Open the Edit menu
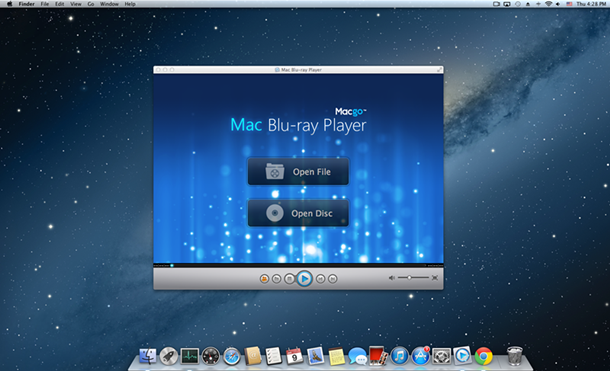Screen dimensions: 610x371 coord(60,4)
